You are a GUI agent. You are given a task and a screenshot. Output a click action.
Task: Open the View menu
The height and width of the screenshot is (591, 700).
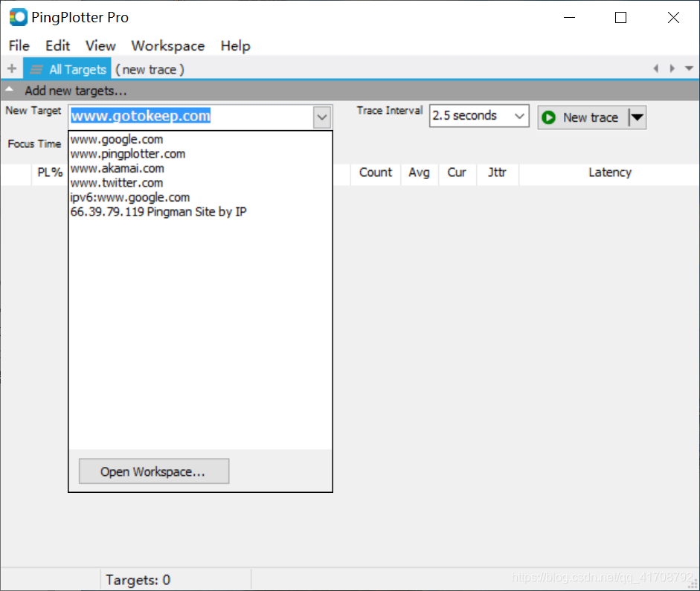pos(100,46)
